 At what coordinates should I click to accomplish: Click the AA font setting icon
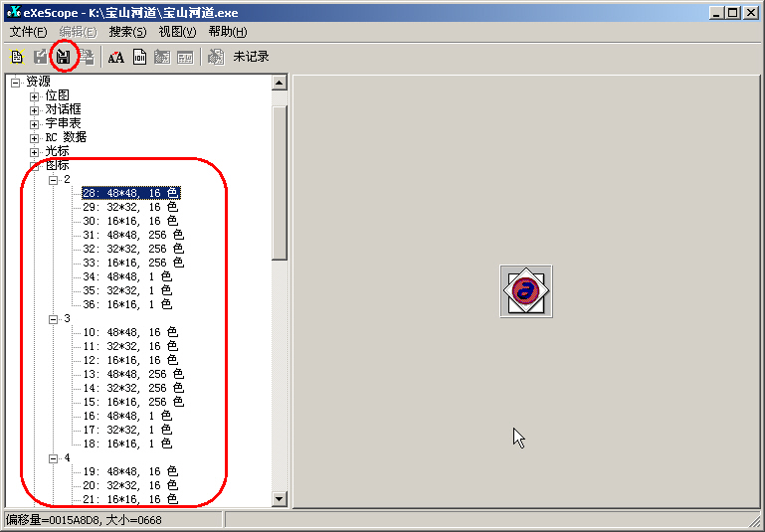point(115,58)
